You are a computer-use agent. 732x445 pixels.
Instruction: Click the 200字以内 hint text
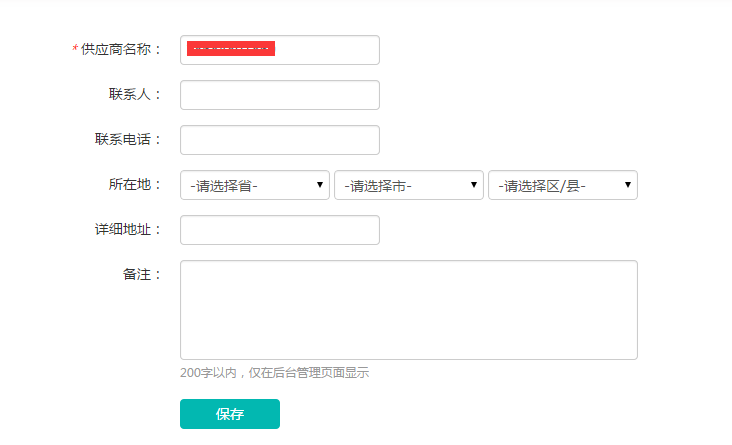[x=274, y=373]
